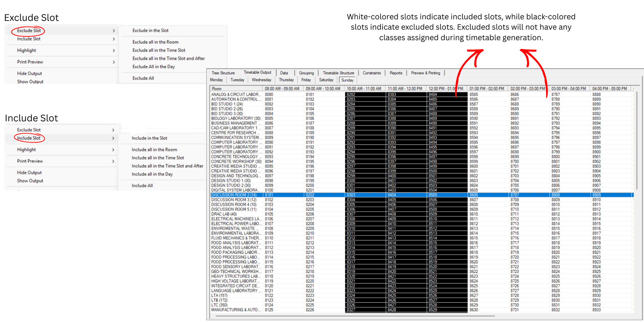
Task: Select the Tuesday day tab
Action: pyautogui.click(x=237, y=80)
